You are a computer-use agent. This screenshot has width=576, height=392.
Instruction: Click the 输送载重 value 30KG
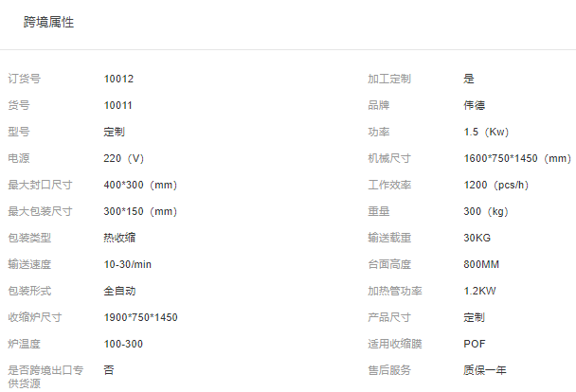pos(477,238)
